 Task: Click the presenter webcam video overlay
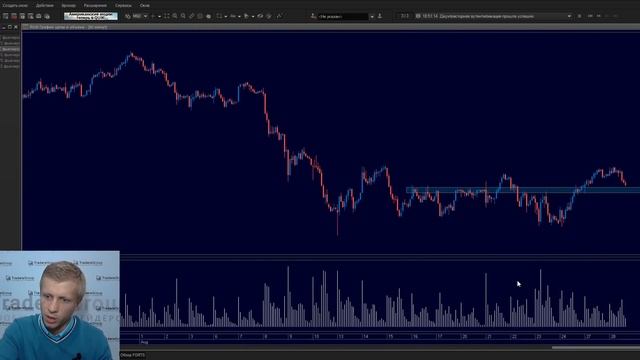pos(60,305)
